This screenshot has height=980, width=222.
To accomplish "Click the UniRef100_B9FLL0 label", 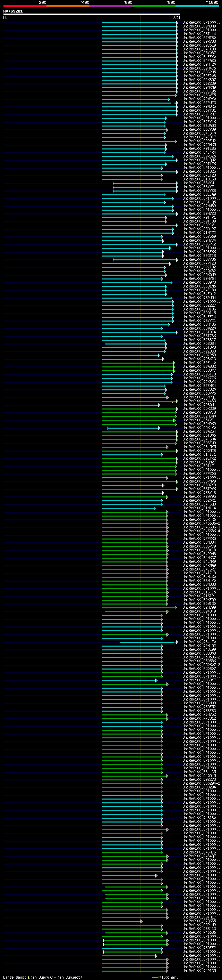I will [199, 363].
